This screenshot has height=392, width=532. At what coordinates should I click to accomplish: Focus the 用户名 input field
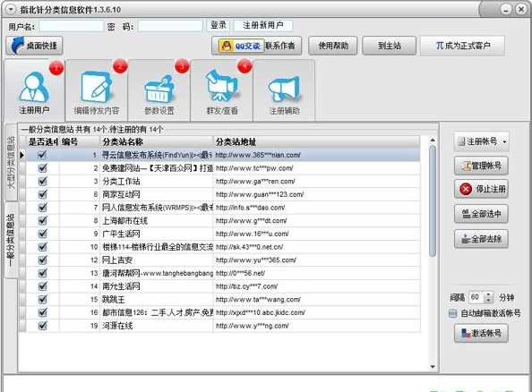click(72, 26)
